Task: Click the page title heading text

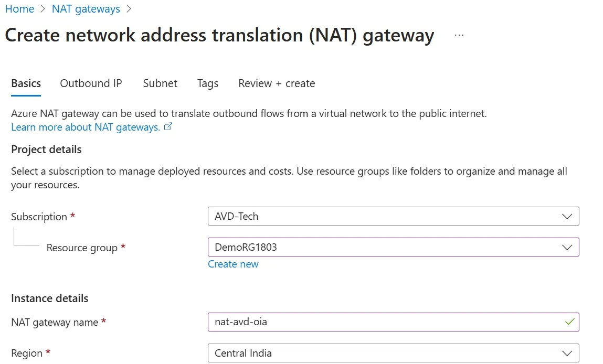Action: 219,35
